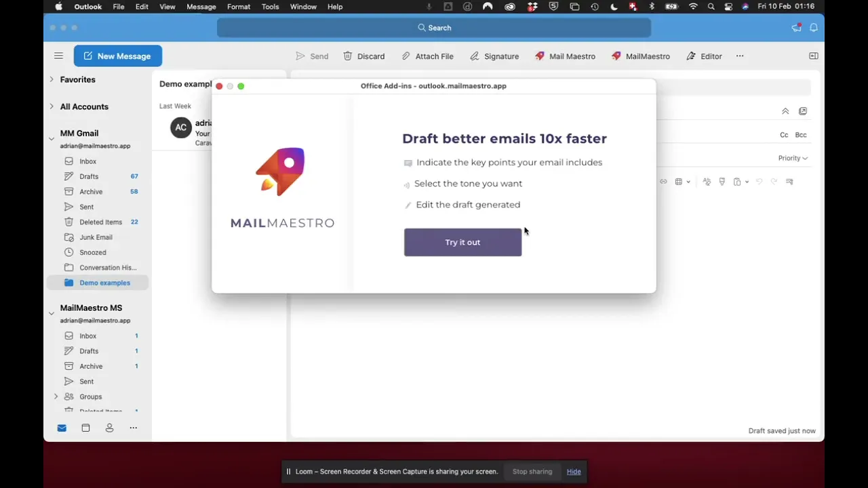
Task: Expand the Groups folder
Action: [56, 396]
